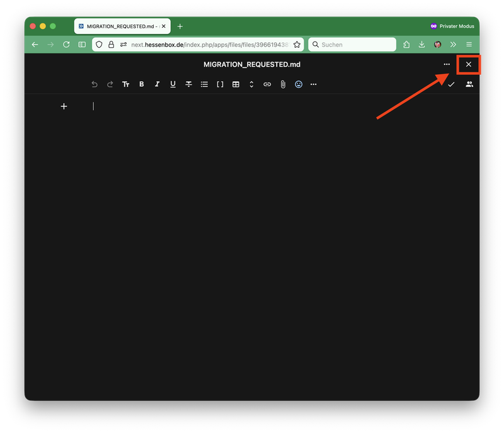Close the MIGRATION_REQUESTED.md editor
Screen dimensions: 504x433
tap(469, 64)
